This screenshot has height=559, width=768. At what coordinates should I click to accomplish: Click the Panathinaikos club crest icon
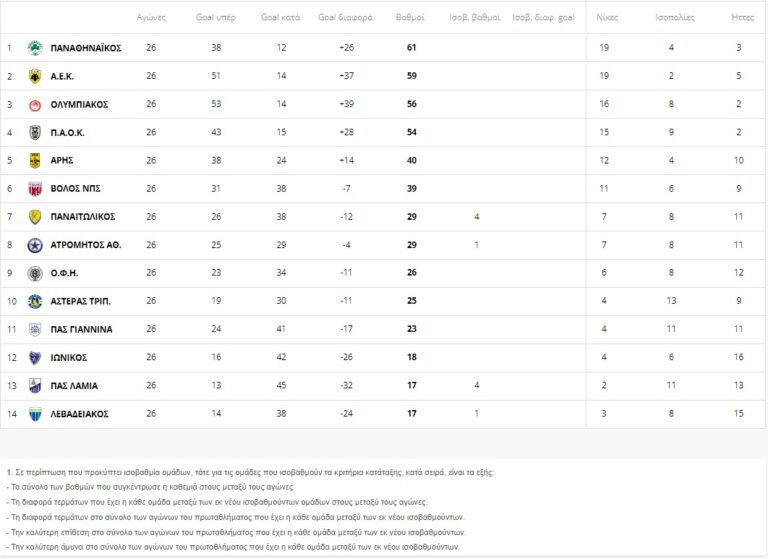[x=35, y=48]
